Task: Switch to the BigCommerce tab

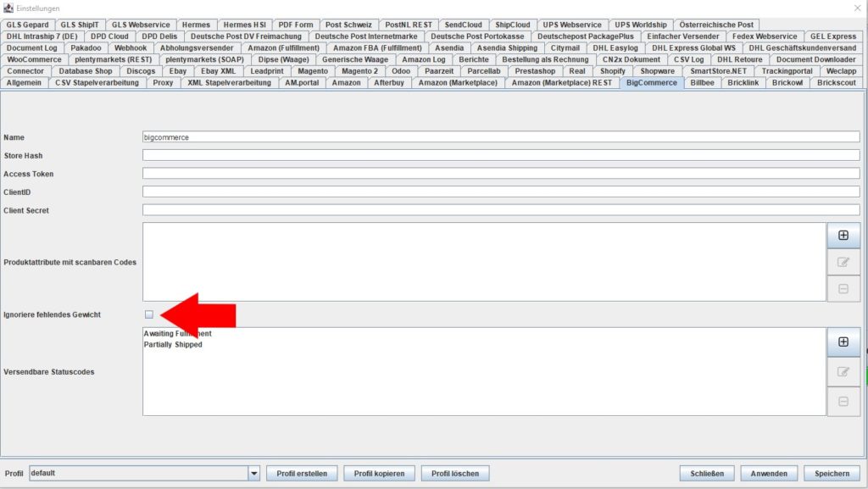Action: pos(652,82)
